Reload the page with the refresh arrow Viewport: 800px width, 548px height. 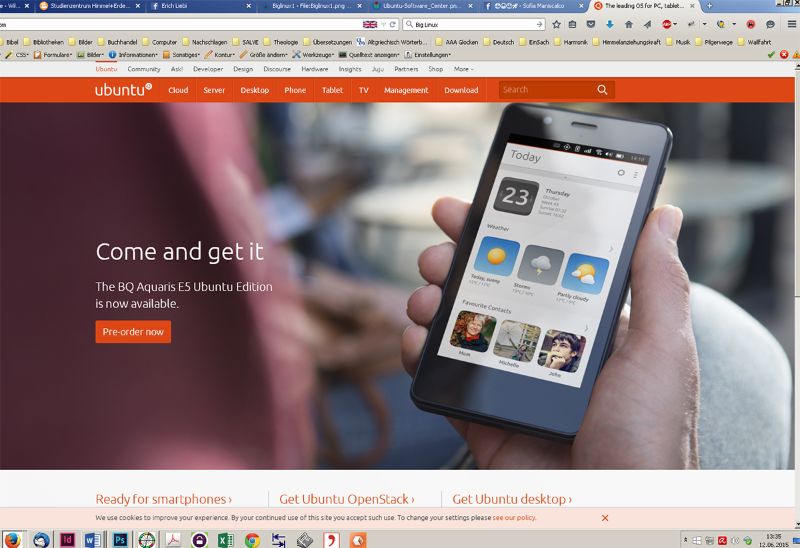pyautogui.click(x=393, y=24)
